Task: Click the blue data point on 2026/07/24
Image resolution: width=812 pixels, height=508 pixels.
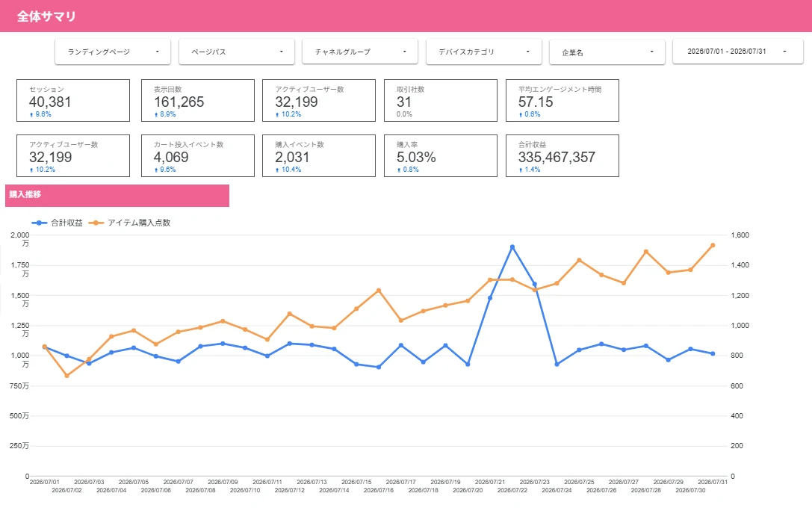Action: click(x=557, y=364)
